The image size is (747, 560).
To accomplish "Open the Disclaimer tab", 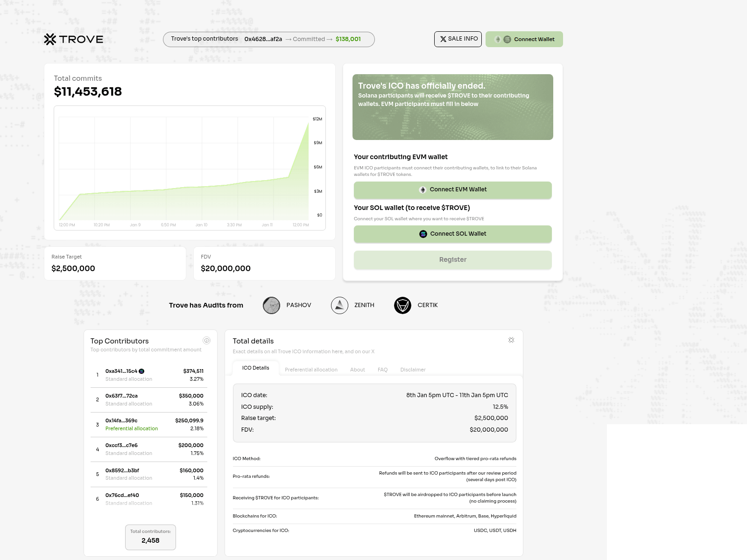I will [413, 370].
